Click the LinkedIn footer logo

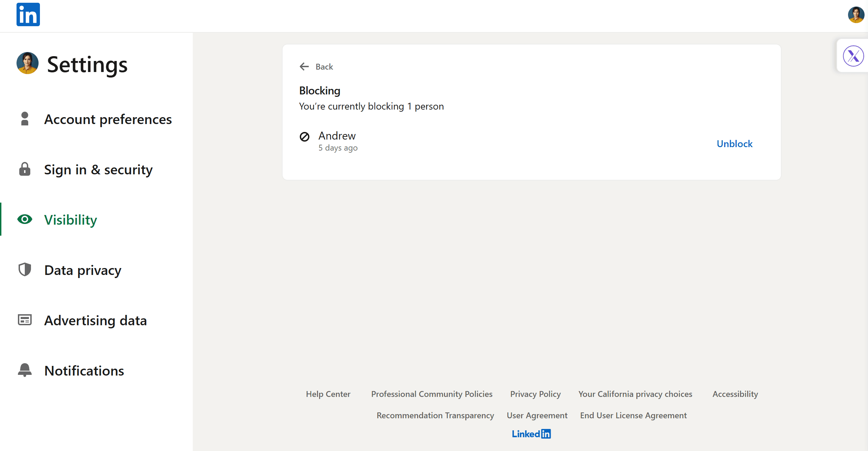point(531,434)
